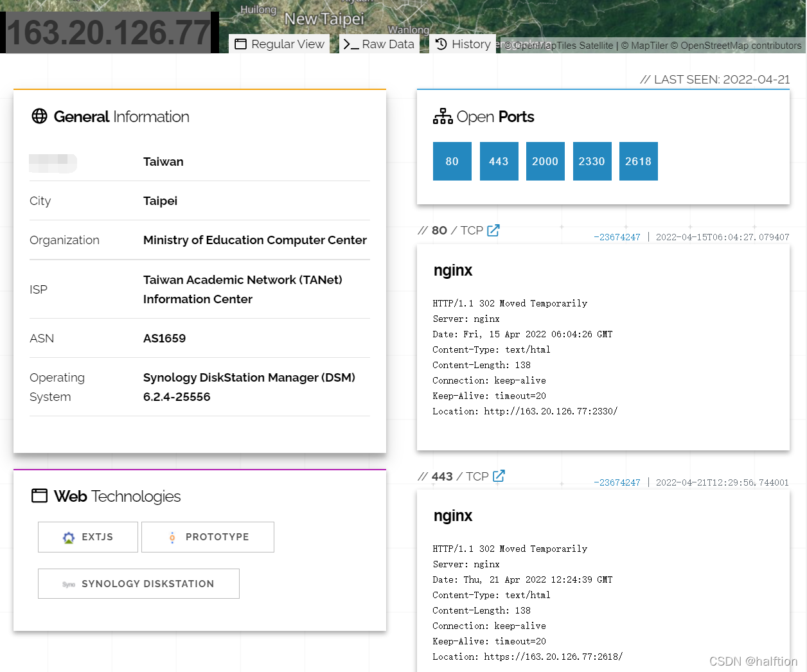Screen dimensions: 807x672
Task: Open external link icon for port 443
Action: pos(499,476)
